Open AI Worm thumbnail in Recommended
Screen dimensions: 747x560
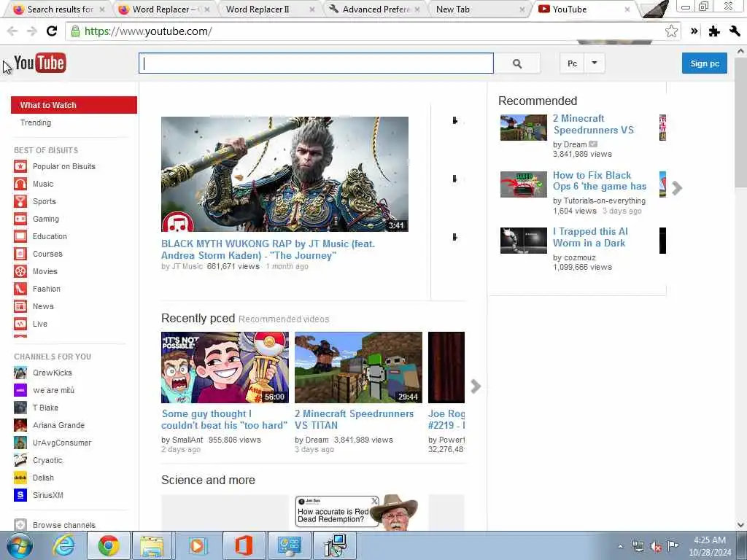click(x=524, y=241)
